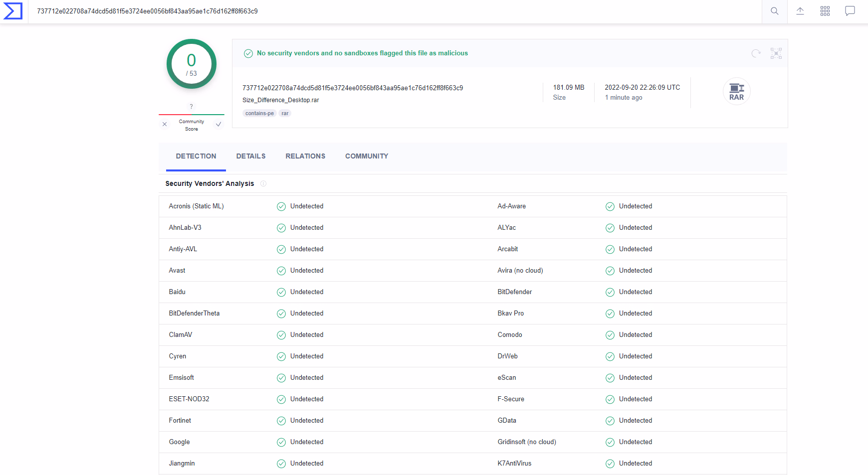868x475 pixels.
Task: Select the Gridinsoft (no cloud) vendor name
Action: coord(527,442)
